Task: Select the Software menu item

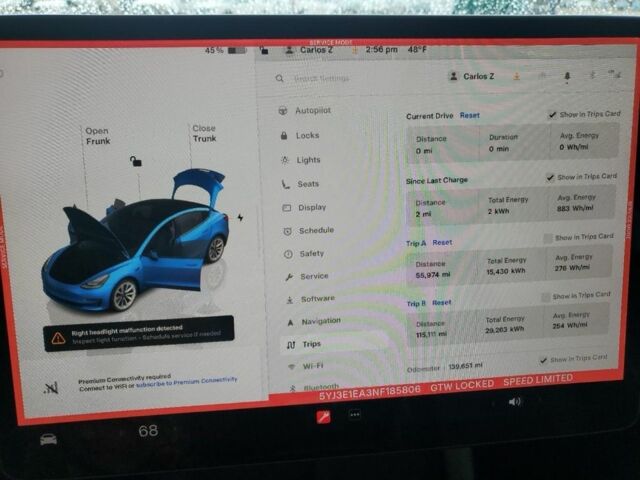Action: click(x=311, y=299)
